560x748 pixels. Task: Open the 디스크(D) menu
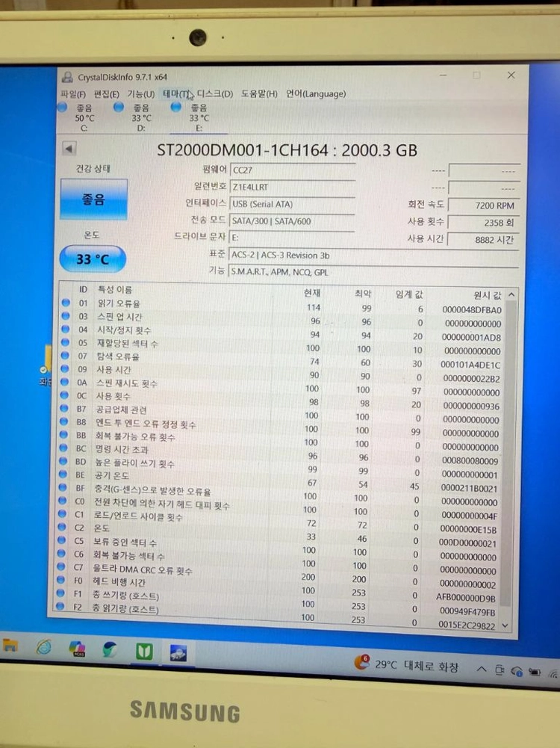[x=215, y=93]
